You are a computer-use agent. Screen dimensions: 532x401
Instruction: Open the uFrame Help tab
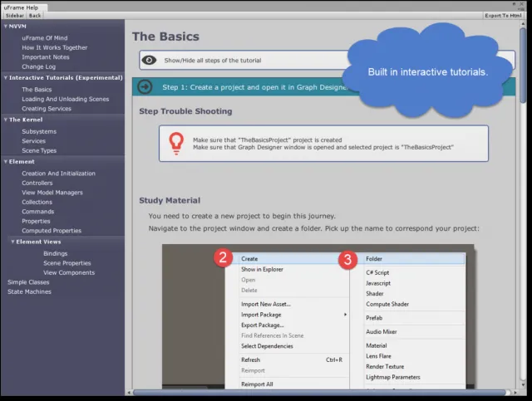pyautogui.click(x=21, y=7)
